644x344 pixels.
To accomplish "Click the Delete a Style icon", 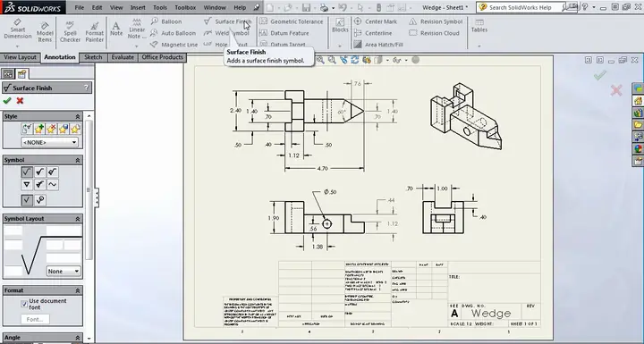I will [51, 130].
